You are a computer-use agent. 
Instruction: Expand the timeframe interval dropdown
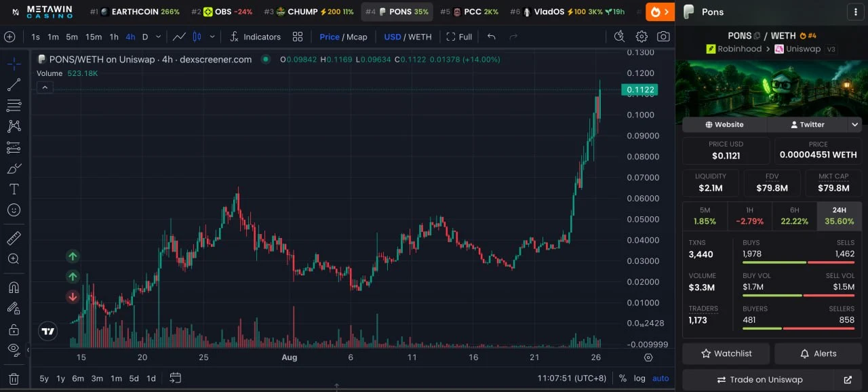(159, 37)
